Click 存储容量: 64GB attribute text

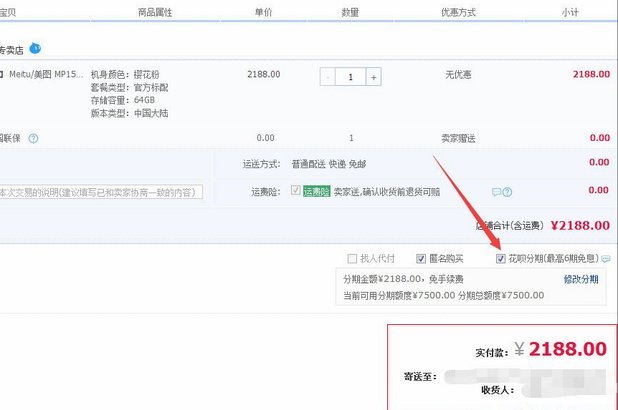tap(123, 100)
